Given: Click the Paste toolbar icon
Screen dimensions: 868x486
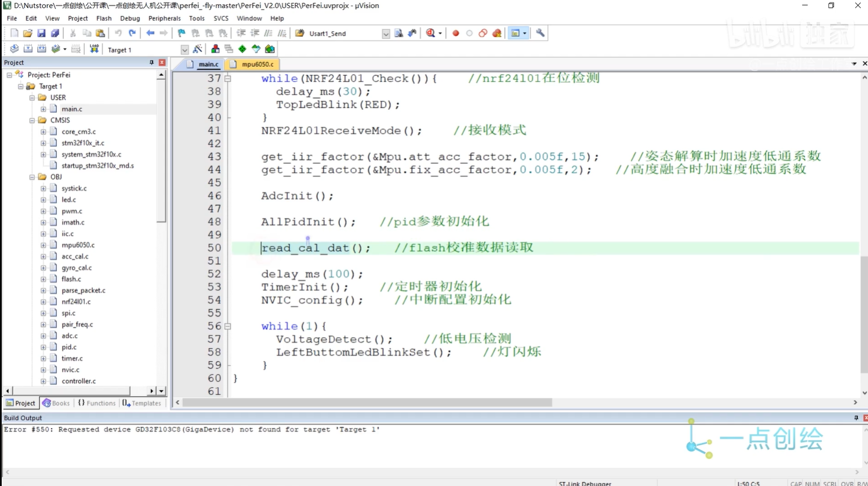Looking at the screenshot, I should tap(100, 33).
